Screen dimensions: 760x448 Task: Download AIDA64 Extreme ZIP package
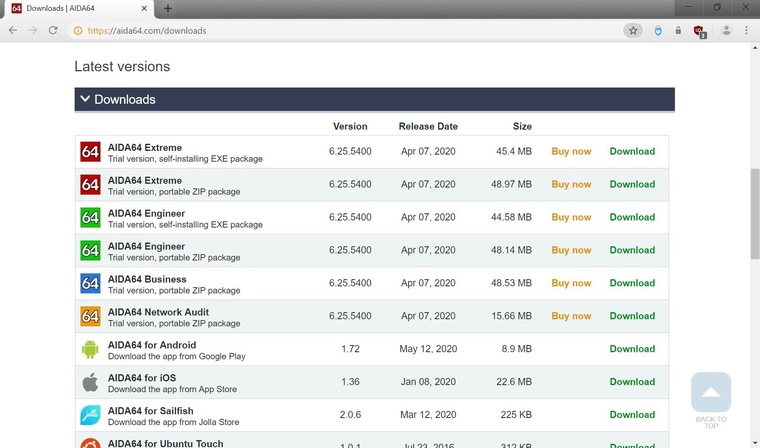pos(632,184)
